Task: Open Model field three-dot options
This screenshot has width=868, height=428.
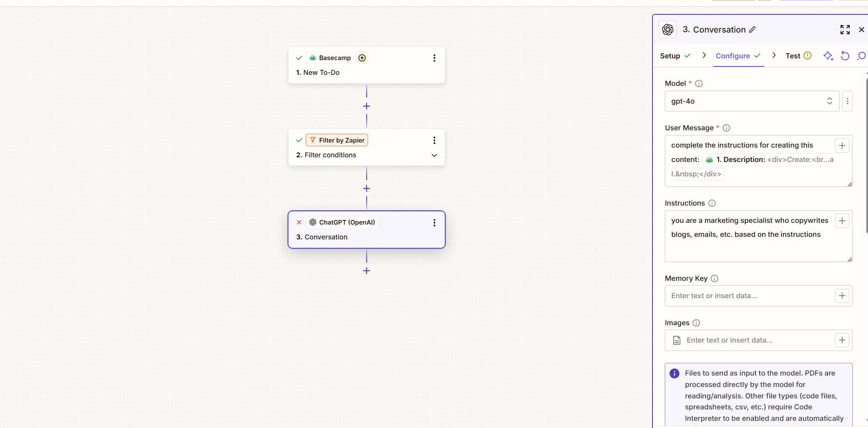Action: 847,101
